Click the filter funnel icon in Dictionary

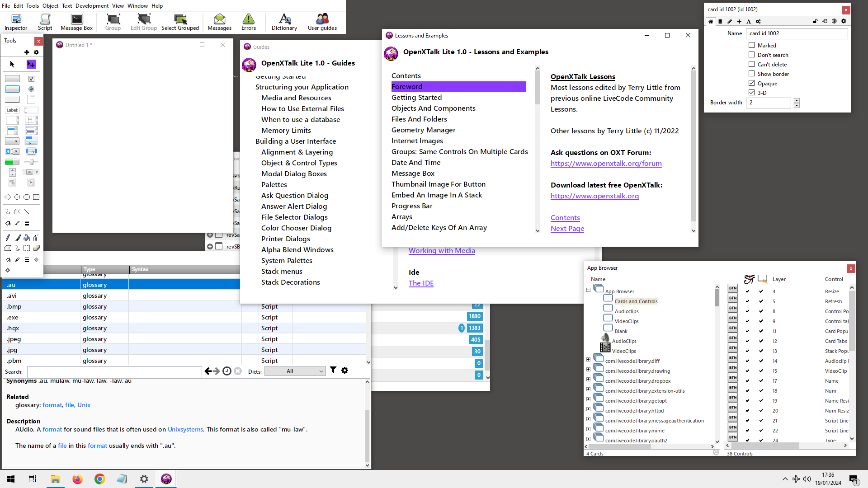click(333, 370)
